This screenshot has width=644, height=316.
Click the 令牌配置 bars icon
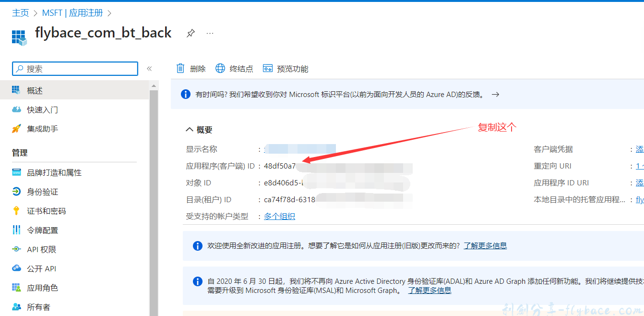pyautogui.click(x=16, y=230)
